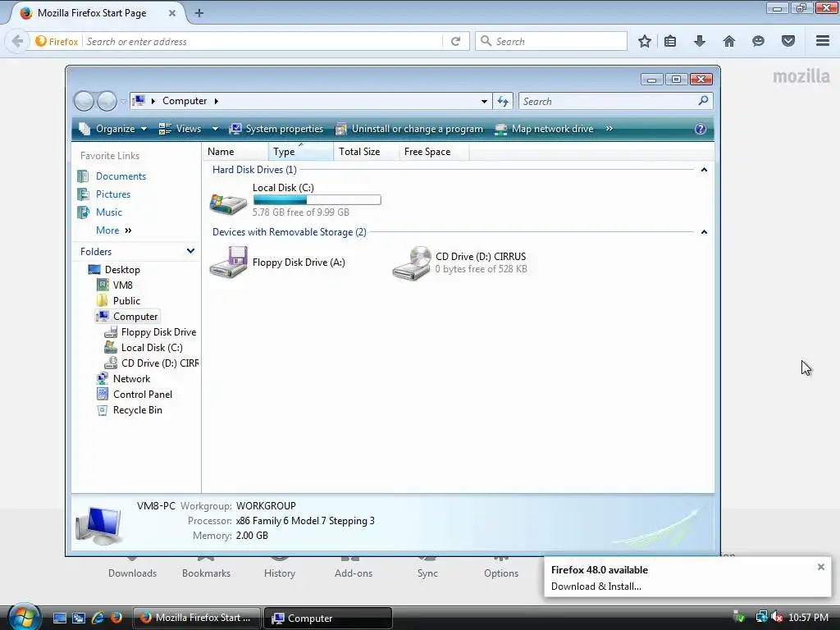Screen dimensions: 840x630
Task: Dismiss Firefox 48.0 available notification
Action: tap(820, 567)
